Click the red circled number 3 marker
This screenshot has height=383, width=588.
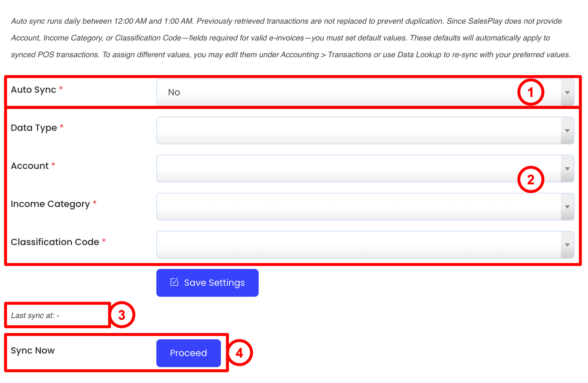pos(122,315)
